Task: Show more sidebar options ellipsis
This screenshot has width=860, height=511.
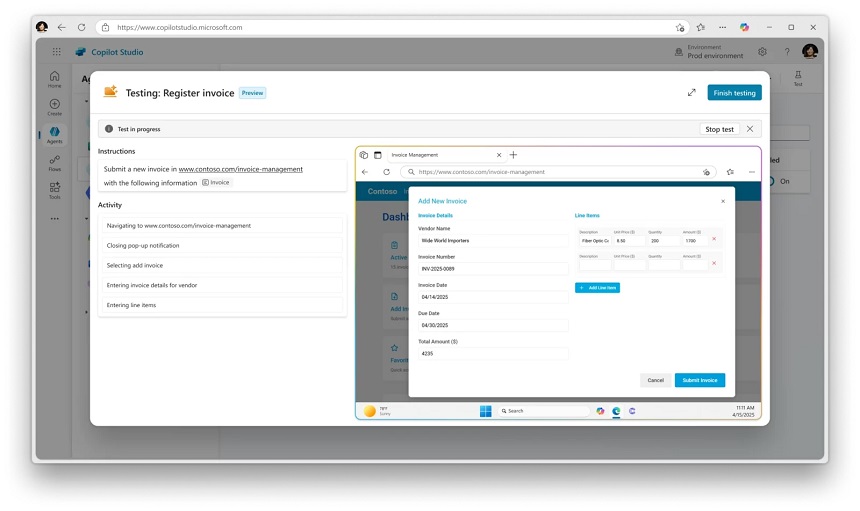Action: 54,218
